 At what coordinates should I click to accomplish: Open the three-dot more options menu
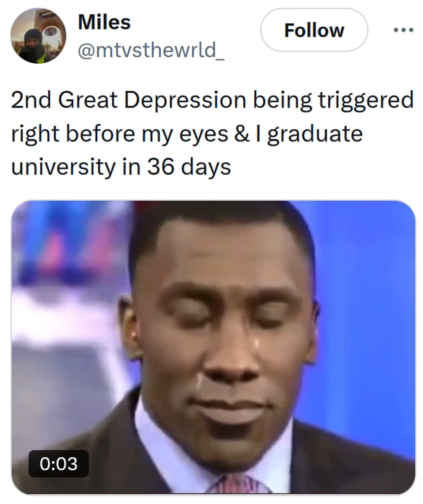[403, 30]
